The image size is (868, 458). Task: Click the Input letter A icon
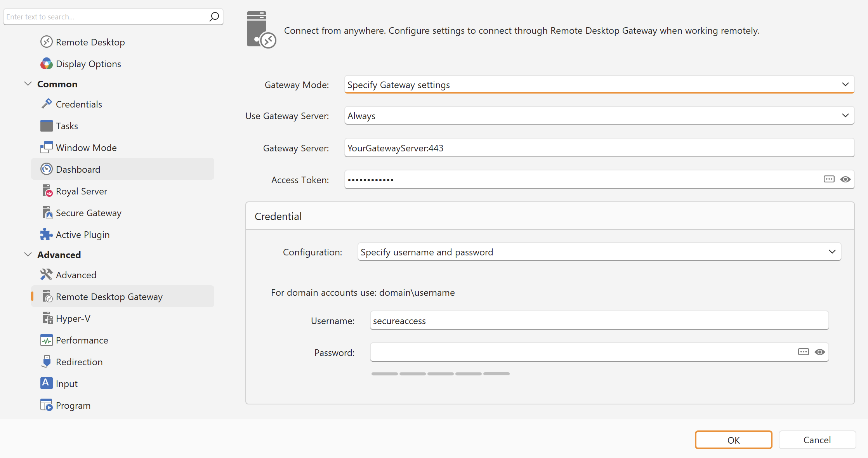(x=47, y=383)
